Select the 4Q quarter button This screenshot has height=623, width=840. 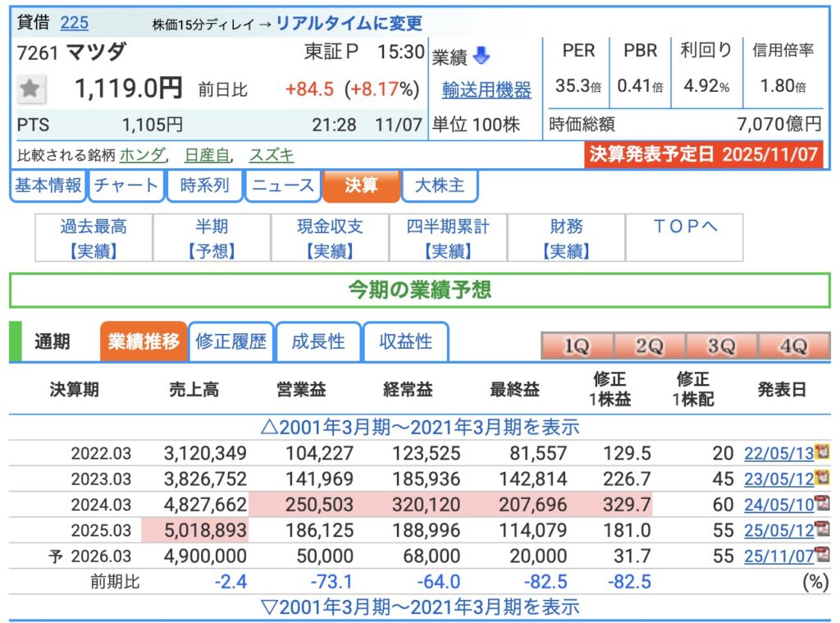tap(792, 346)
